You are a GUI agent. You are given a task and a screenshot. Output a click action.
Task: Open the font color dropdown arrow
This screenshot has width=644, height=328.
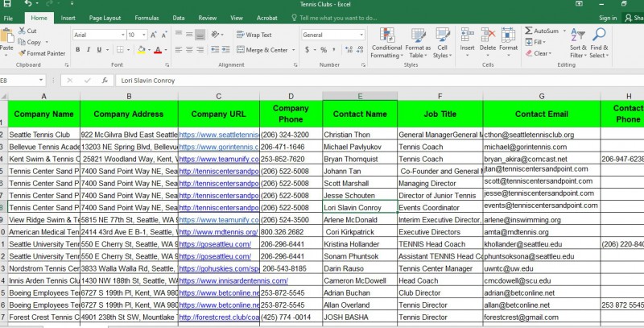click(166, 50)
